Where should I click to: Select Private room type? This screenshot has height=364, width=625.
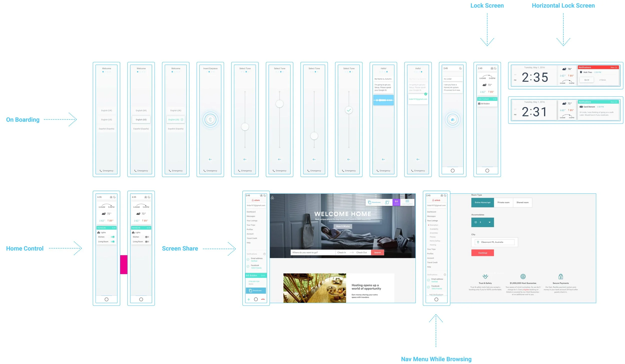pos(503,202)
